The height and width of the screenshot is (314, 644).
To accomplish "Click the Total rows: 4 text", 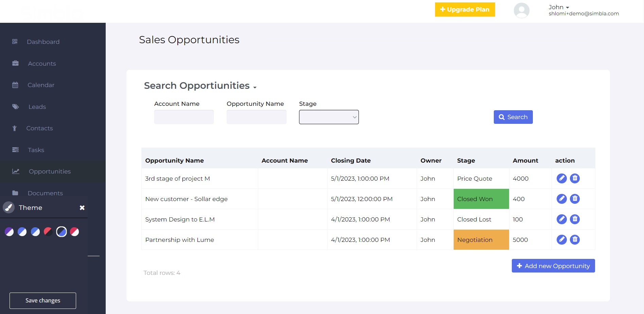I will (x=162, y=273).
